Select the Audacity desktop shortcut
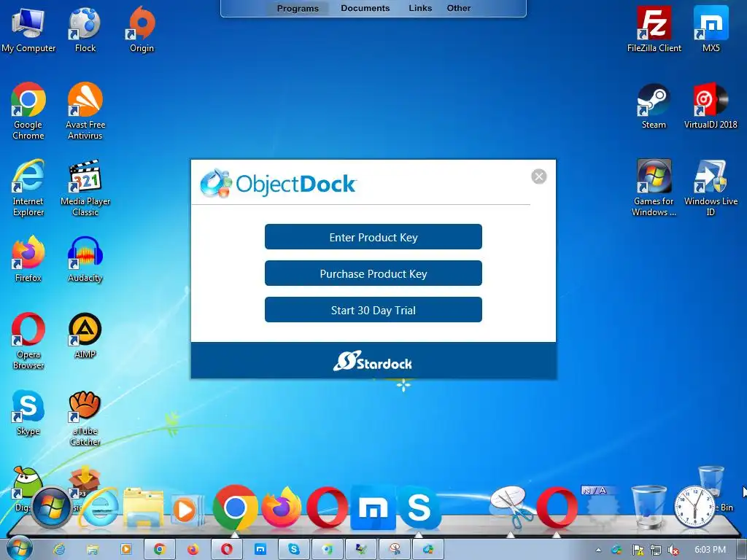The height and width of the screenshot is (560, 747). click(x=85, y=260)
